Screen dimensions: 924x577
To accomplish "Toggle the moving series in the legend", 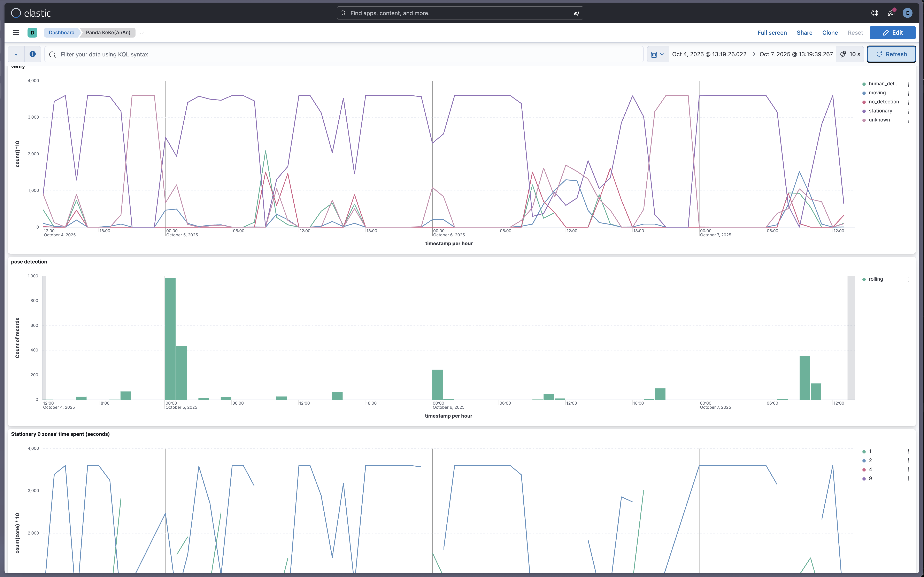I will (877, 93).
